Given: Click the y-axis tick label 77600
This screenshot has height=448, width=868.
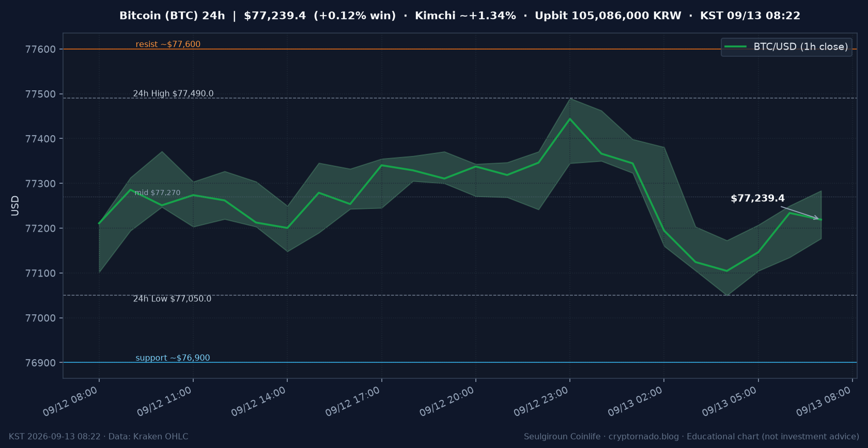Looking at the screenshot, I should 40,50.
